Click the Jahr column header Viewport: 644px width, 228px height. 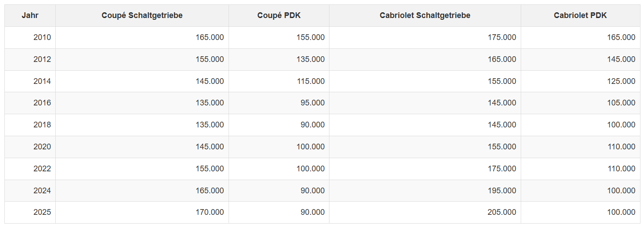[30, 15]
